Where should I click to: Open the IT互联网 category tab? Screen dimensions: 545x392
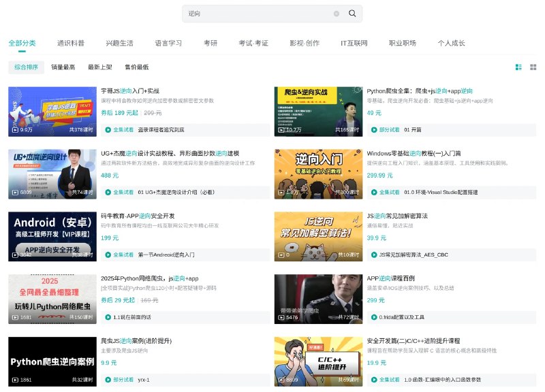pos(354,43)
